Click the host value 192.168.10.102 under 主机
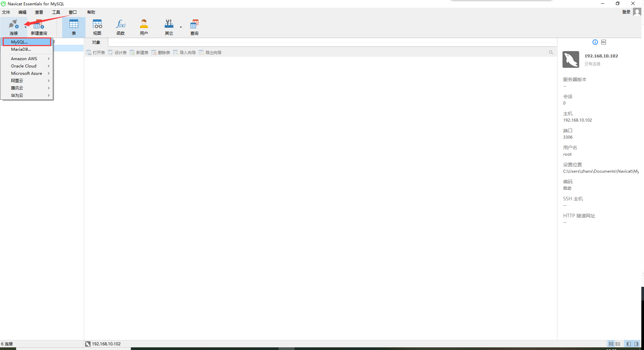 pos(578,120)
